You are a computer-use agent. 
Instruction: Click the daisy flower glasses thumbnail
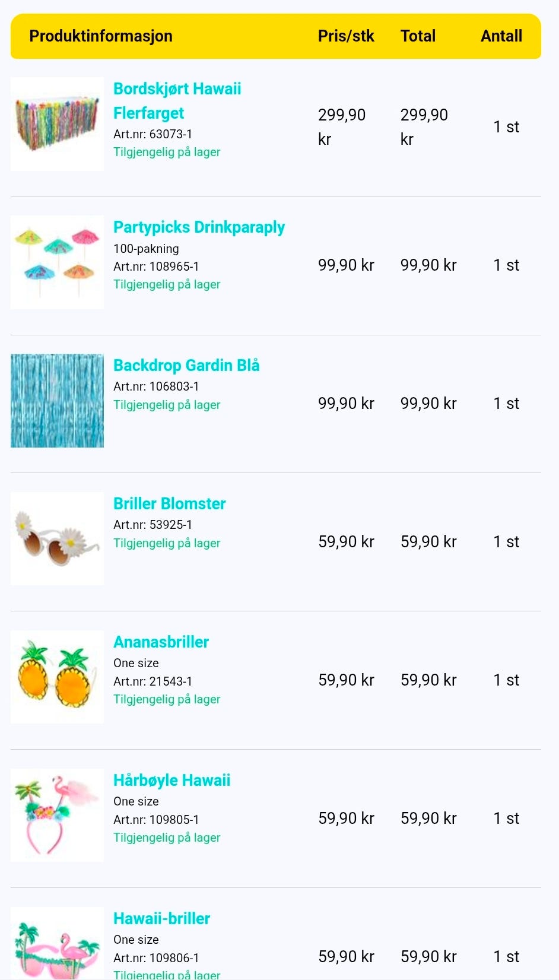(57, 539)
